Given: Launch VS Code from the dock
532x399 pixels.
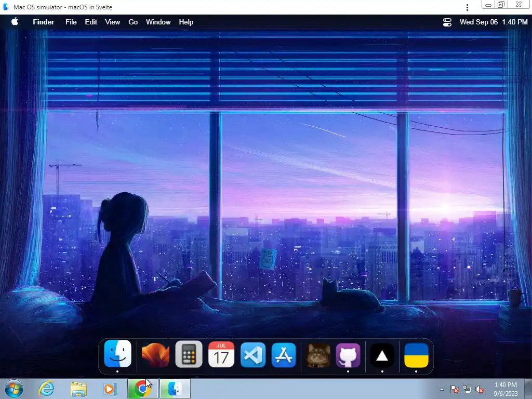Looking at the screenshot, I should (253, 355).
